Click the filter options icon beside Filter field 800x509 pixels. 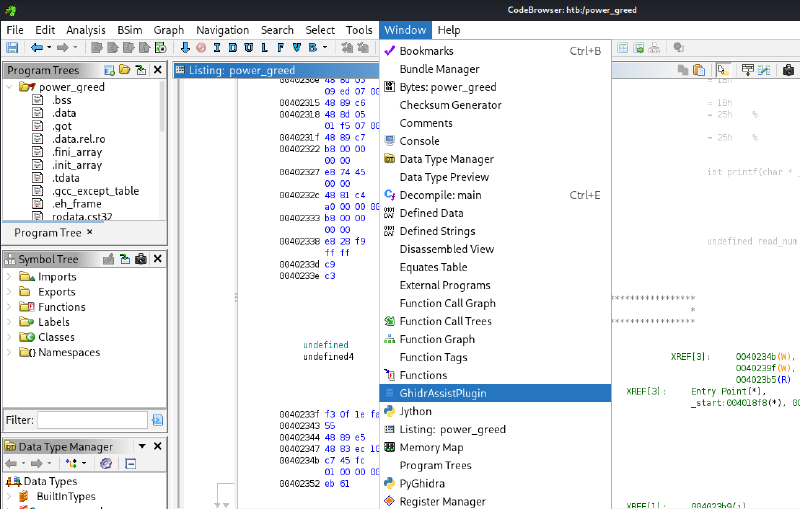pyautogui.click(x=157, y=420)
